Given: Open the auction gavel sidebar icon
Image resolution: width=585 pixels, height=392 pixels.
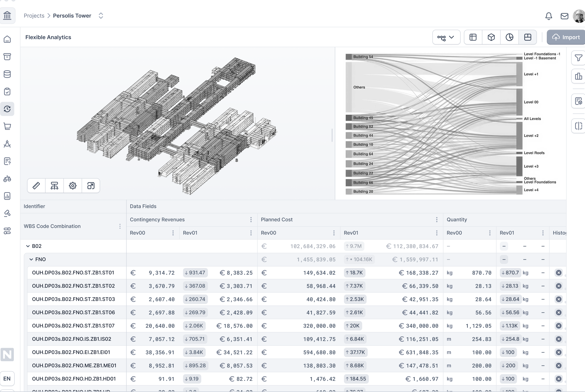Looking at the screenshot, I should pyautogui.click(x=7, y=213).
